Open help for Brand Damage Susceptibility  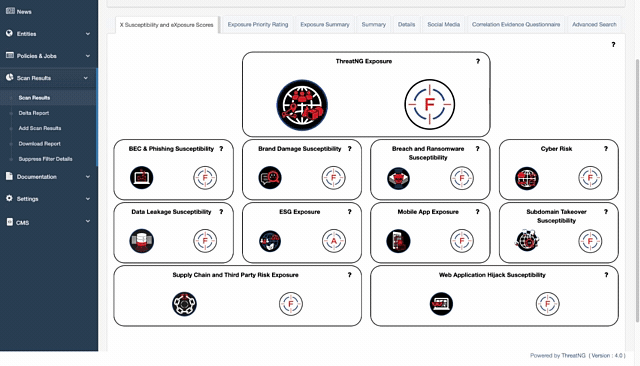pyautogui.click(x=349, y=149)
